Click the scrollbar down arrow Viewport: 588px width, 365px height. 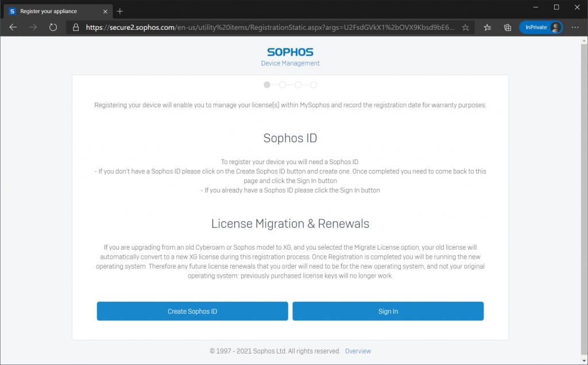(x=584, y=360)
